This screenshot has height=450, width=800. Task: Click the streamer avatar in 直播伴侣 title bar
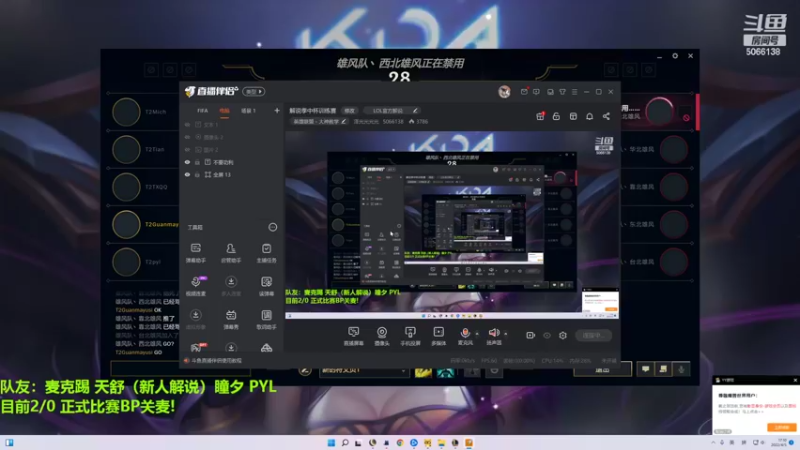[504, 92]
